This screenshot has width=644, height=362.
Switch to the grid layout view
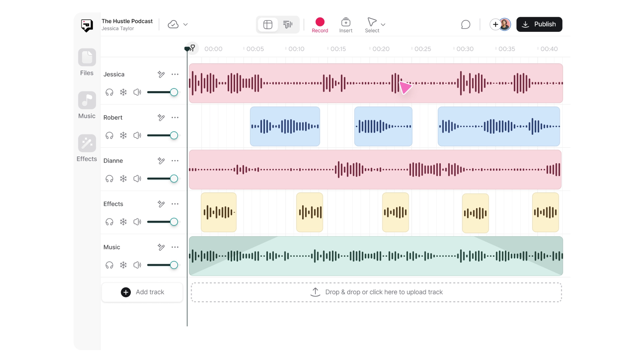[x=268, y=24]
